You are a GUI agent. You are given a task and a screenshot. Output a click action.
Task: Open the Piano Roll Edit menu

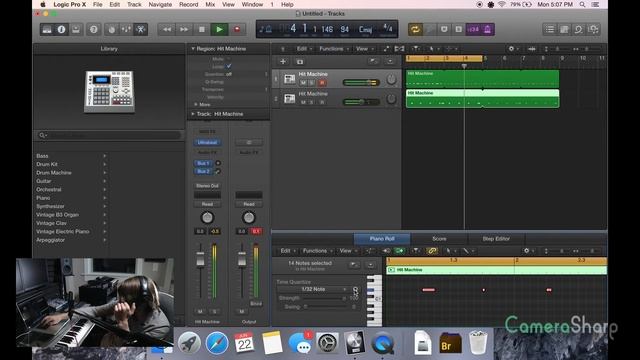287,251
